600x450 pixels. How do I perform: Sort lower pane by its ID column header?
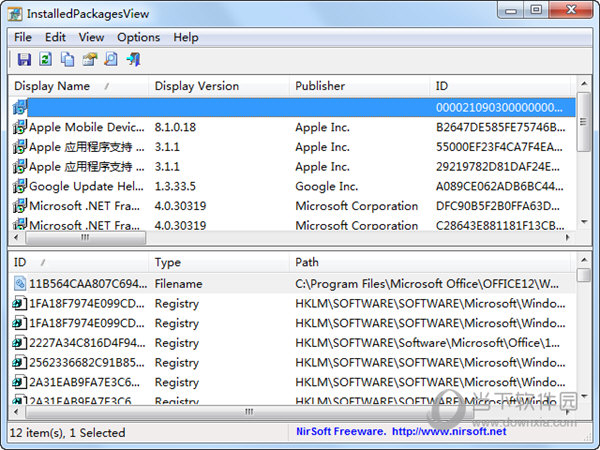click(78, 262)
